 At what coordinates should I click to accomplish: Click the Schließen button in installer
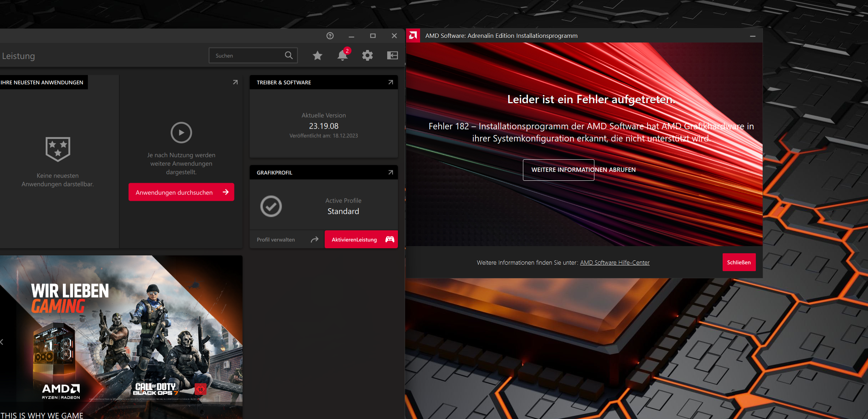pos(739,262)
